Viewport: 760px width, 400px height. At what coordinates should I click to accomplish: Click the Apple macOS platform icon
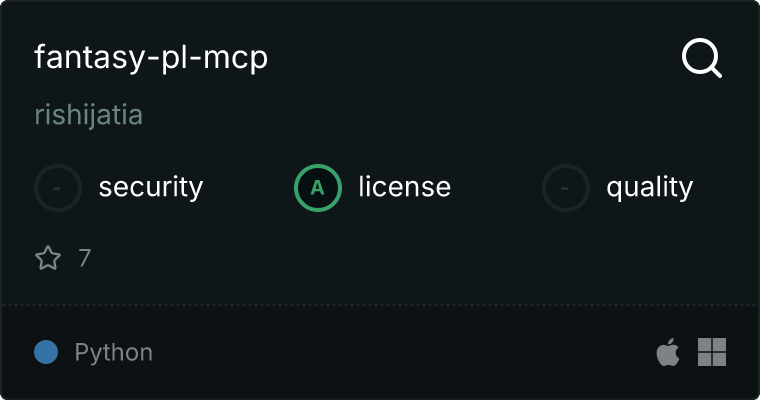667,352
